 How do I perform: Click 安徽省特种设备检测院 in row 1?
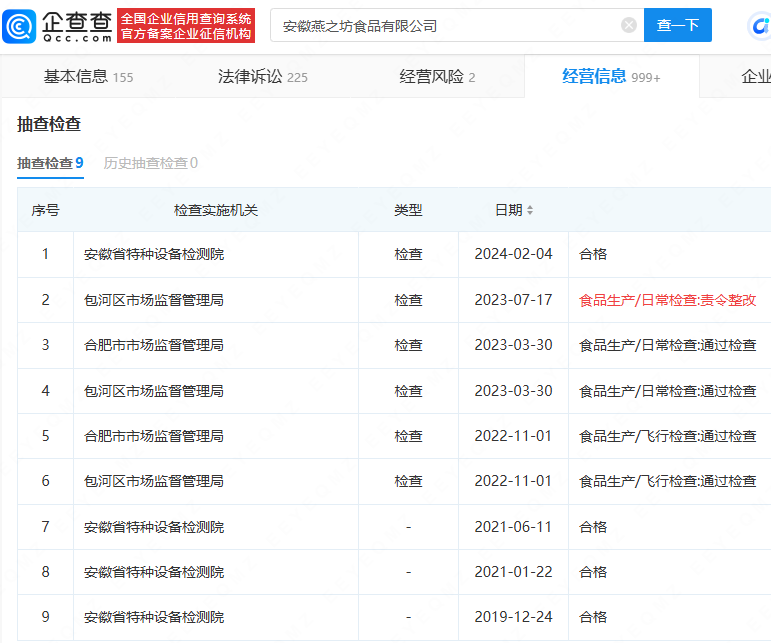tap(153, 254)
